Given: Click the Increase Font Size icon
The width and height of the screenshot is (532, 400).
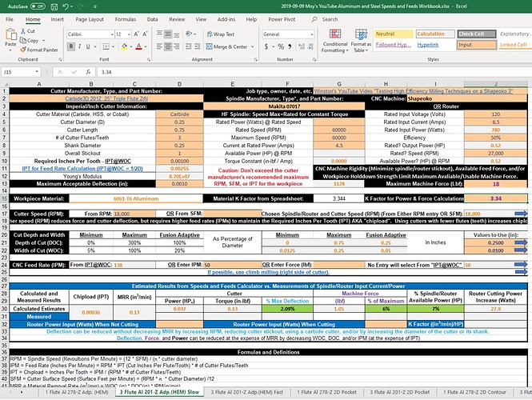Looking at the screenshot, I should pyautogui.click(x=136, y=34).
